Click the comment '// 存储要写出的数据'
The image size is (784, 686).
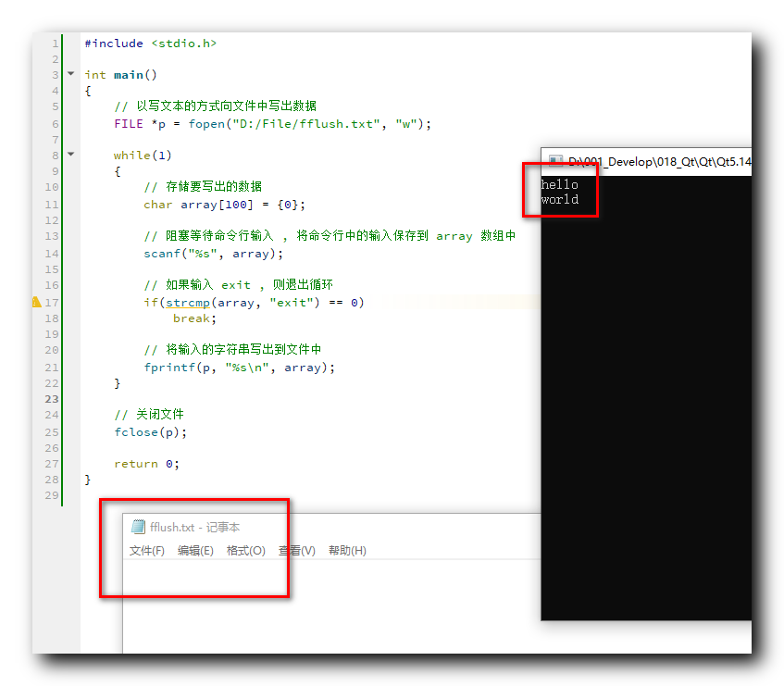(203, 187)
